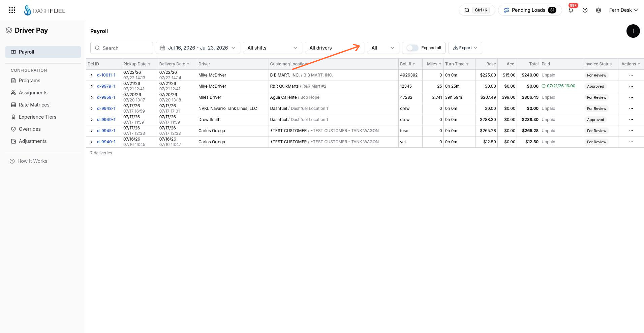Viewport: 644px width, 333px height.
Task: Click the red 99+ notification badge
Action: point(573,5)
